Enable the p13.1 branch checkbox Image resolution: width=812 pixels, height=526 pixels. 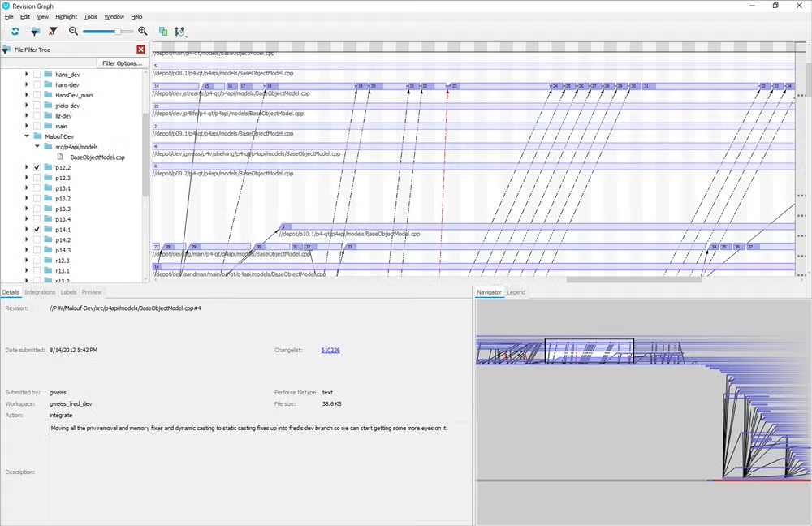[x=37, y=188]
